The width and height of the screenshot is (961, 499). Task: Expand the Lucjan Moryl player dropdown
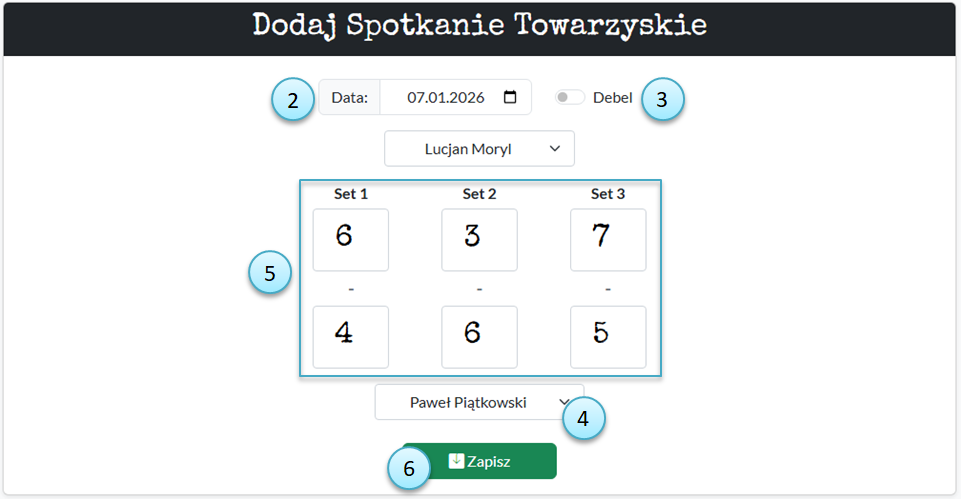[x=479, y=148]
